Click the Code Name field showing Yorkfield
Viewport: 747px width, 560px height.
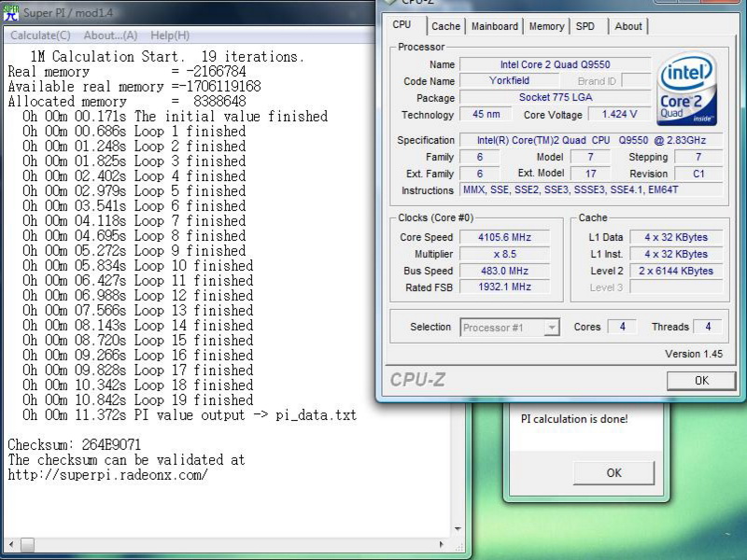(x=509, y=80)
